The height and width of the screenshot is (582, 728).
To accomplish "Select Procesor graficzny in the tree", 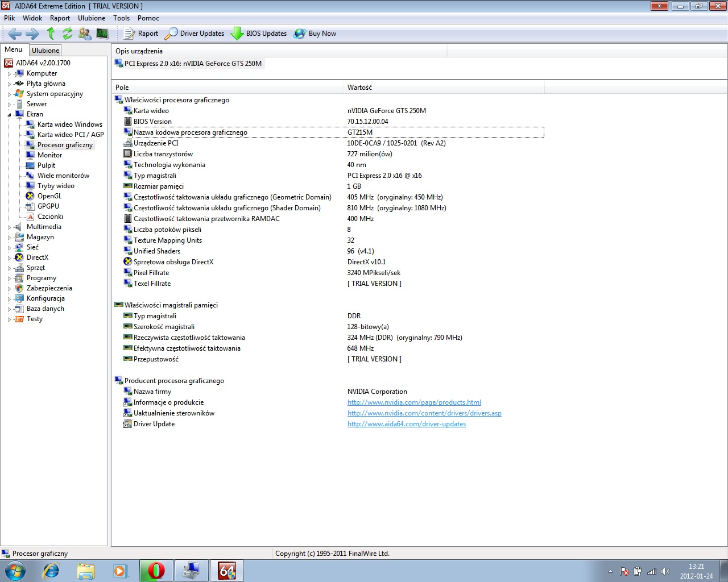I will pyautogui.click(x=65, y=145).
